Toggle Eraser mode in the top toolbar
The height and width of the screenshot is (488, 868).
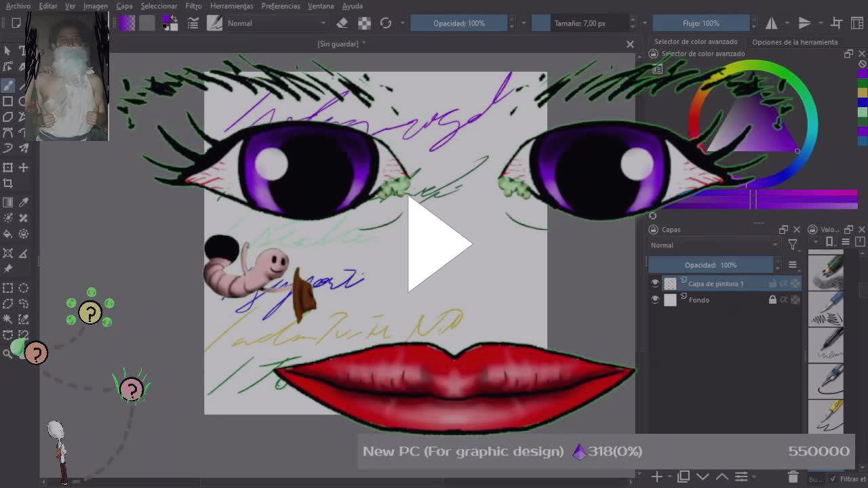342,23
